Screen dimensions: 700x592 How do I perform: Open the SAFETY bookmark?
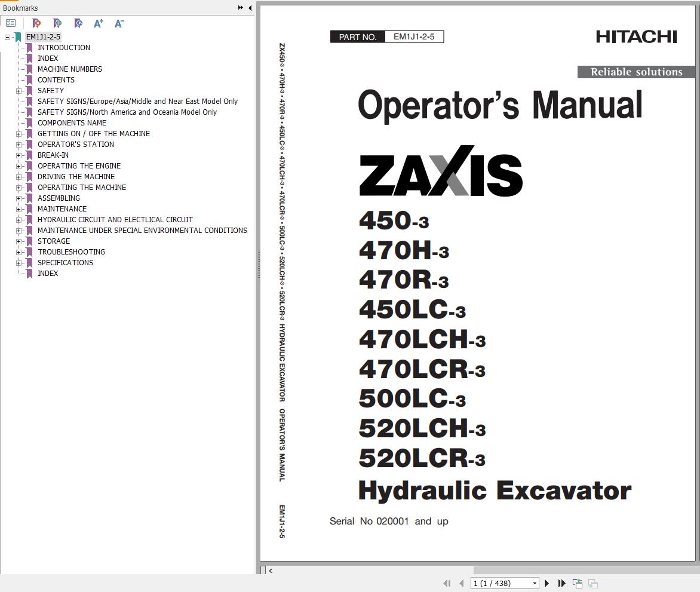(x=50, y=90)
